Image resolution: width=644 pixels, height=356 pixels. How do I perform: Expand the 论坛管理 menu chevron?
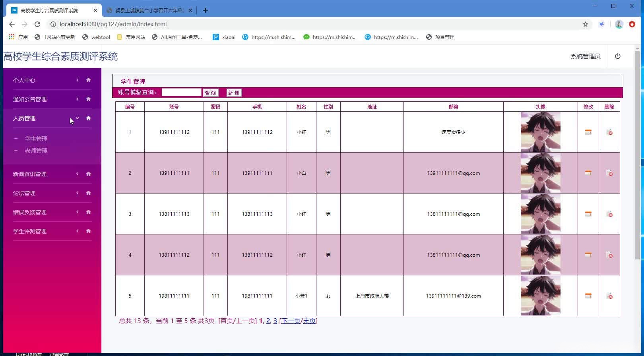click(x=78, y=193)
